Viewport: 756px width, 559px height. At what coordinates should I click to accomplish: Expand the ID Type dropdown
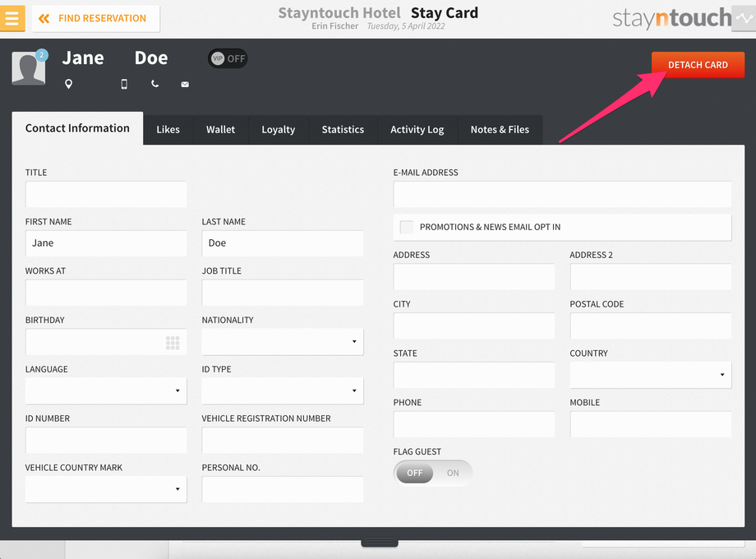click(x=283, y=391)
